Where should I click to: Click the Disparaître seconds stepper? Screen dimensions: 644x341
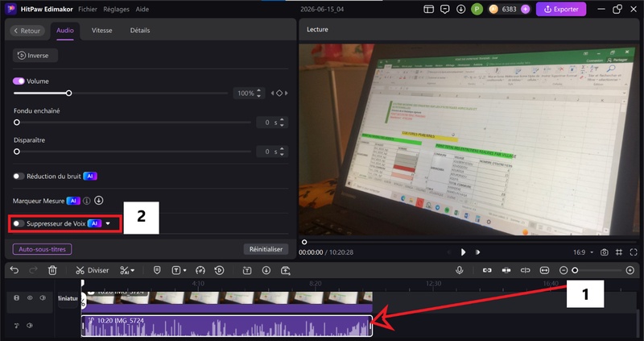click(282, 152)
